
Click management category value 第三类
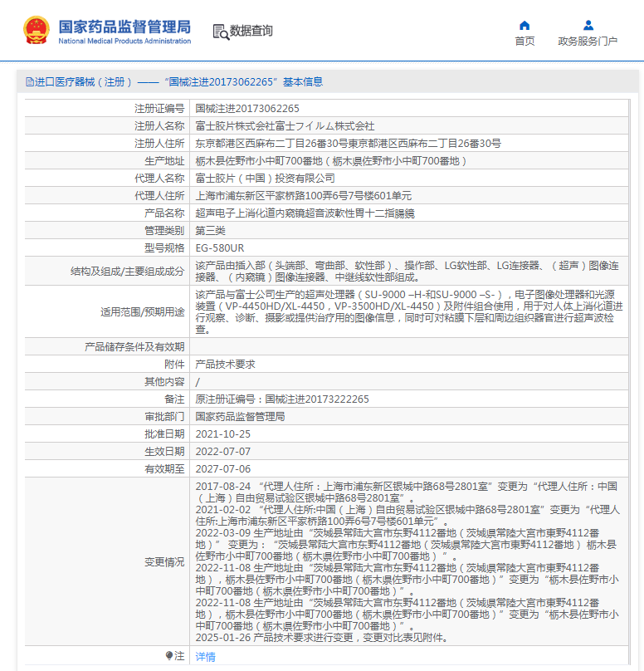tap(211, 231)
